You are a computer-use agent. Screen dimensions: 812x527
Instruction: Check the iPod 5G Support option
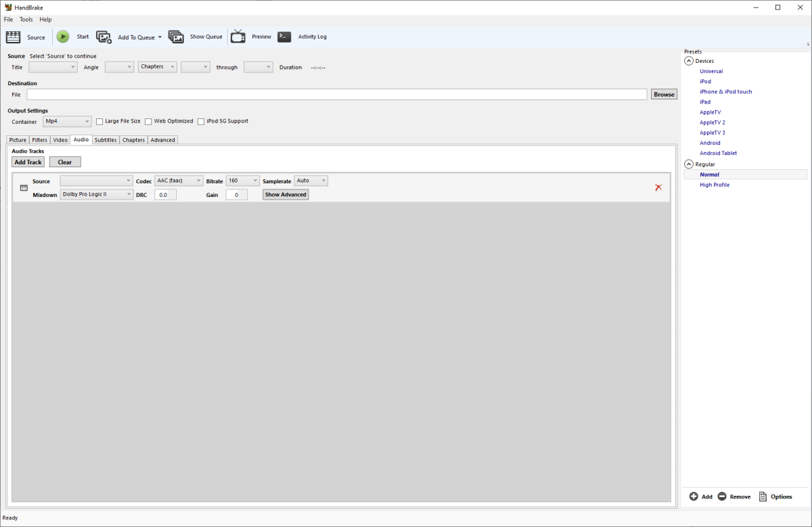pyautogui.click(x=201, y=122)
